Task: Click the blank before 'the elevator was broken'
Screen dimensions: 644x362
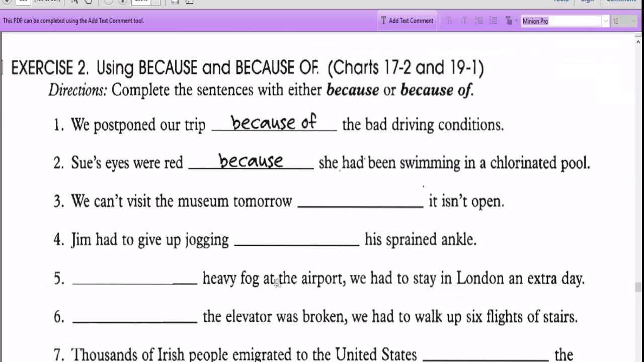Action: 135,317
